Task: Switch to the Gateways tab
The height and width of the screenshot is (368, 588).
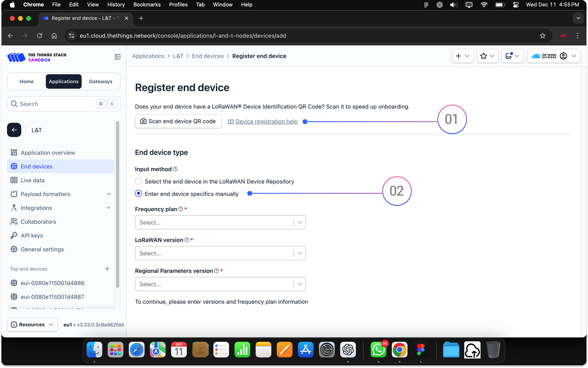Action: pyautogui.click(x=101, y=82)
